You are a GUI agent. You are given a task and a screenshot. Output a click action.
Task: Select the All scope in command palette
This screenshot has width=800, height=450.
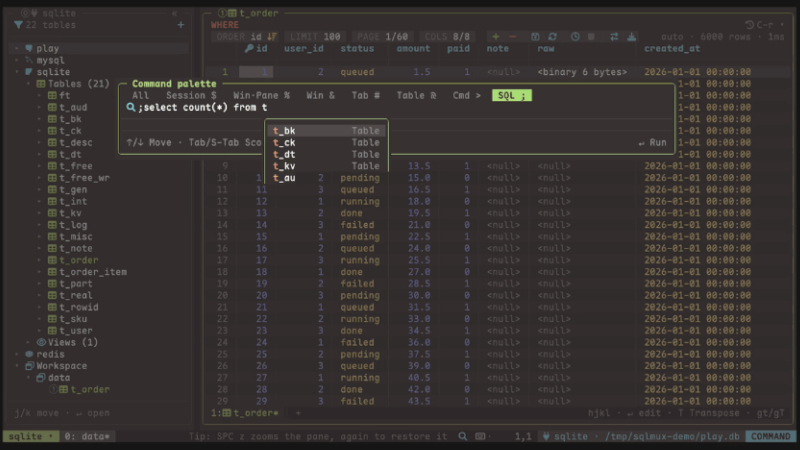point(140,95)
